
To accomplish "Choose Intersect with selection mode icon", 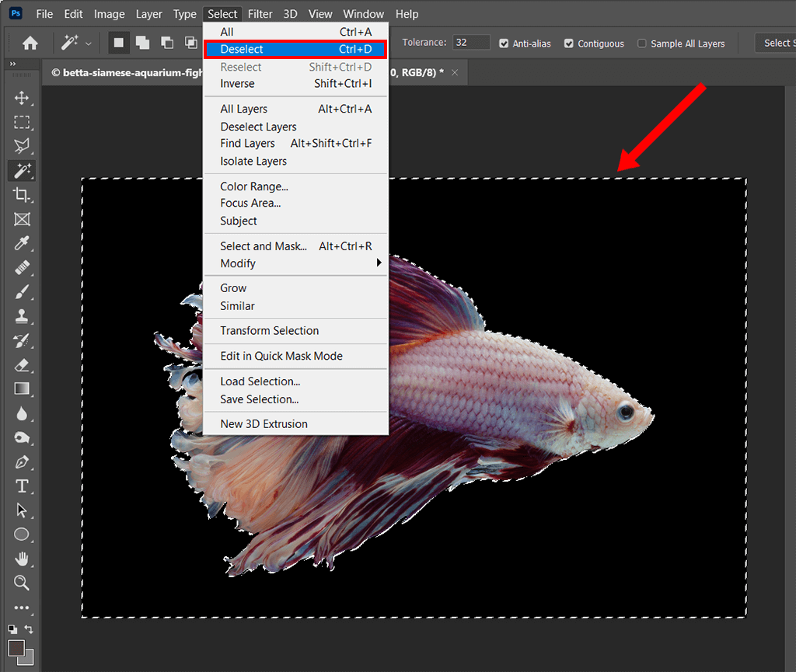I will click(191, 43).
